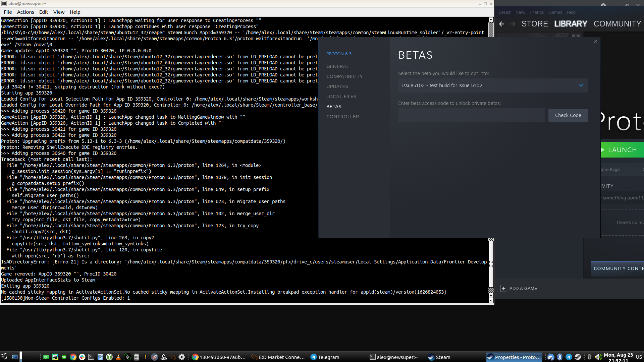This screenshot has height=362, width=644.
Task: Go to the Steam LIBRARY section
Action: [571, 24]
